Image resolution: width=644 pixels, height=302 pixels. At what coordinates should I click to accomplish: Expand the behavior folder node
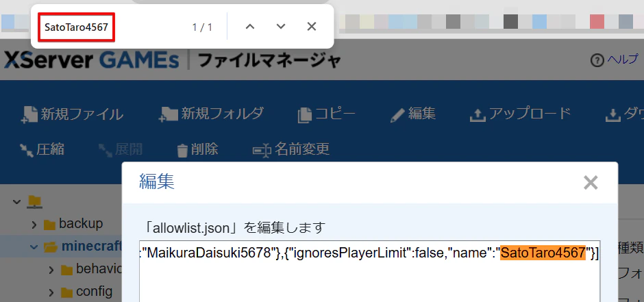[52, 270]
